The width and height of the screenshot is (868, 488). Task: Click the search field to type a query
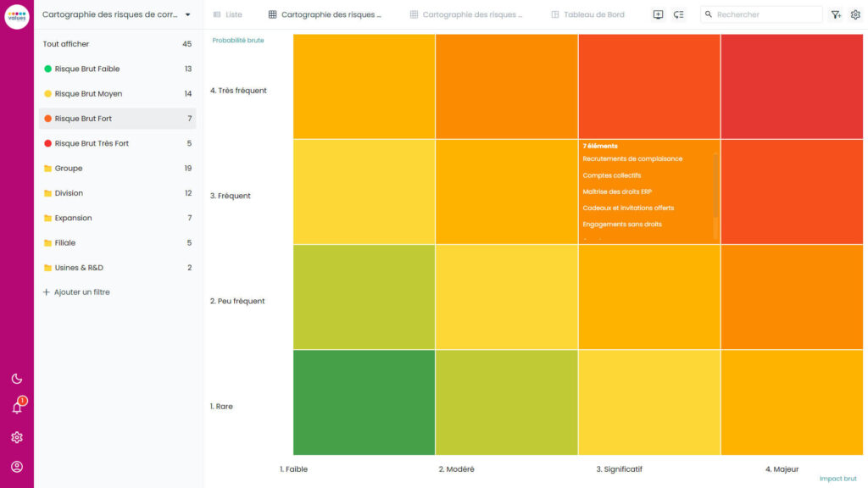coord(763,14)
